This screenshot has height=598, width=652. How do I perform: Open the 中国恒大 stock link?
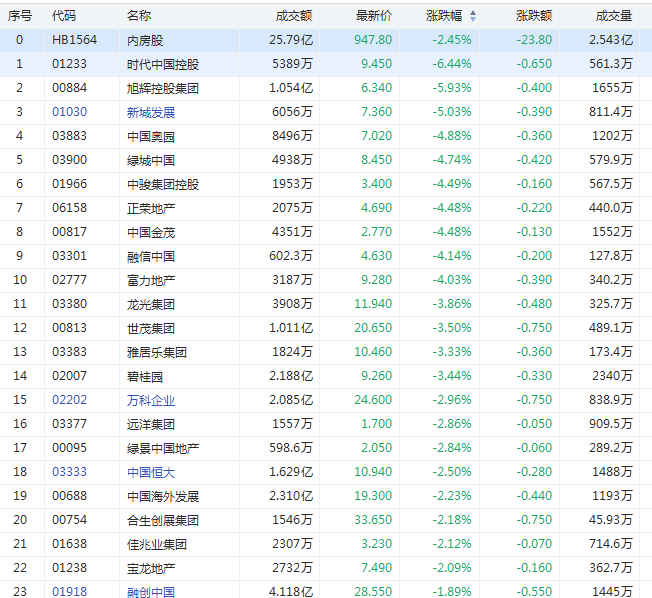coord(151,472)
